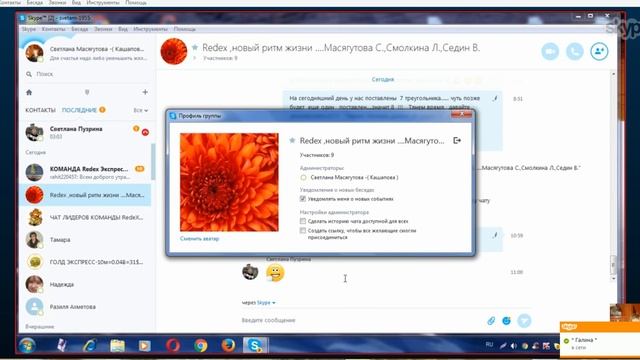The width and height of the screenshot is (640, 360).
Task: Click own profile name Светлана Масягутова
Action: pos(97,49)
